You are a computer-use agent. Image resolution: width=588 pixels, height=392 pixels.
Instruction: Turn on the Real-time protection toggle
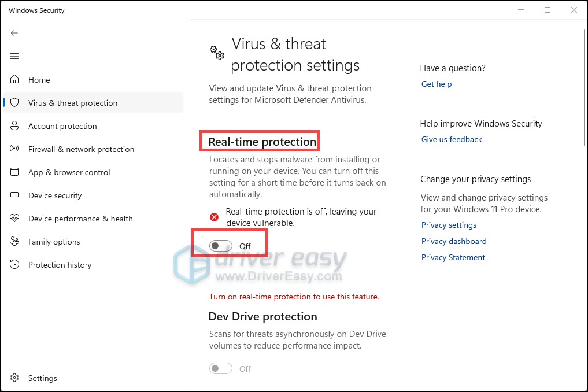(221, 246)
